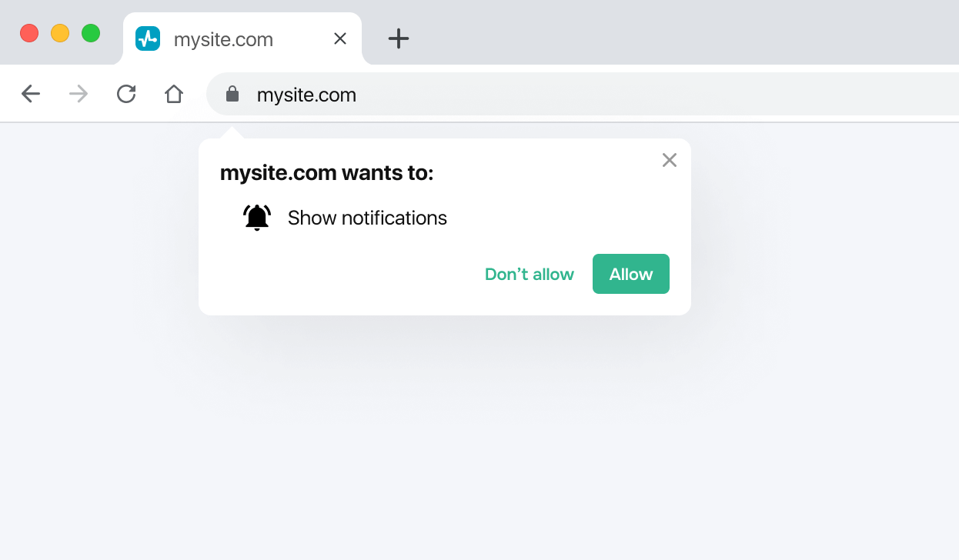
Task: Minimize window with the yellow button
Action: tap(60, 33)
